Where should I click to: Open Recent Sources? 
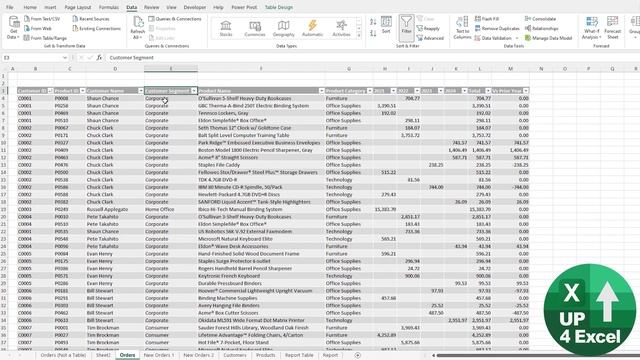pyautogui.click(x=91, y=19)
